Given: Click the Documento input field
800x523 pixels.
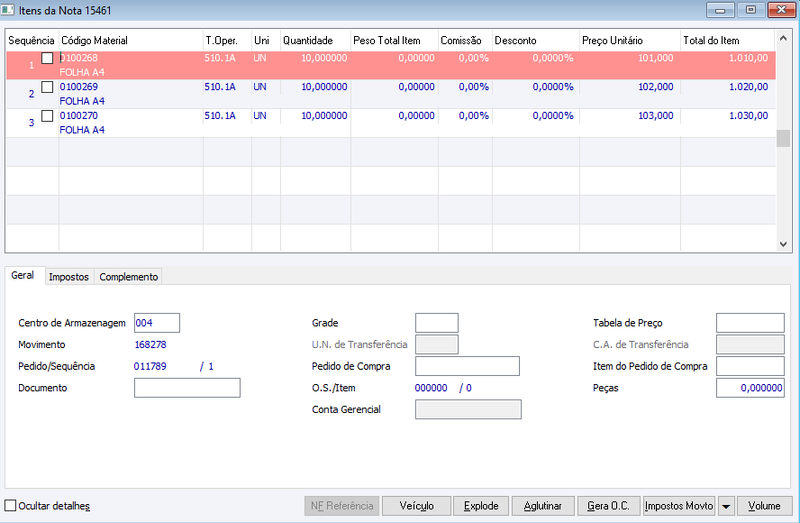Looking at the screenshot, I should tap(187, 388).
